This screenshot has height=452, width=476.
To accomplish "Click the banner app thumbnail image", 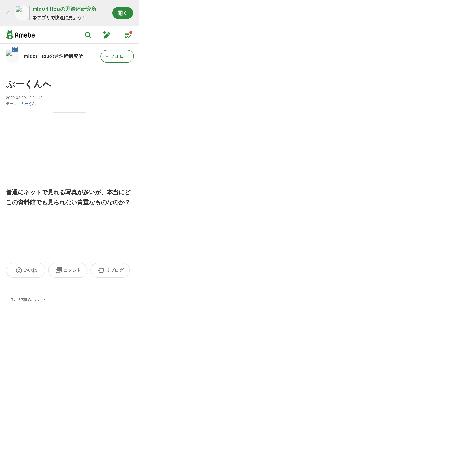I will [22, 13].
